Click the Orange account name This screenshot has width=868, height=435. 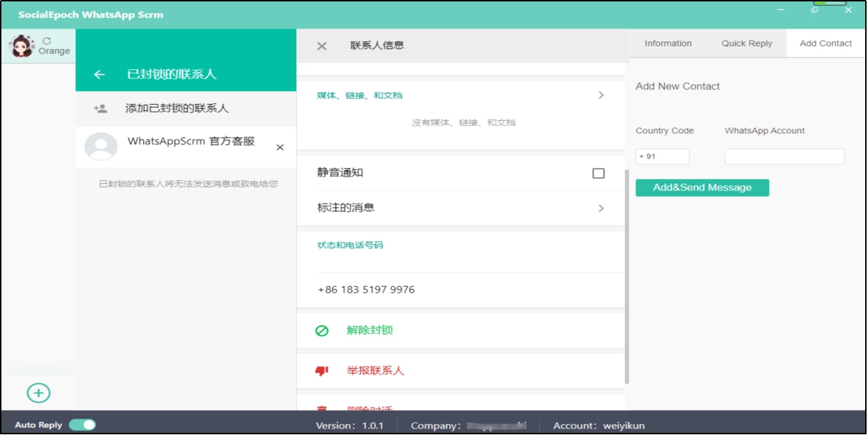[54, 51]
